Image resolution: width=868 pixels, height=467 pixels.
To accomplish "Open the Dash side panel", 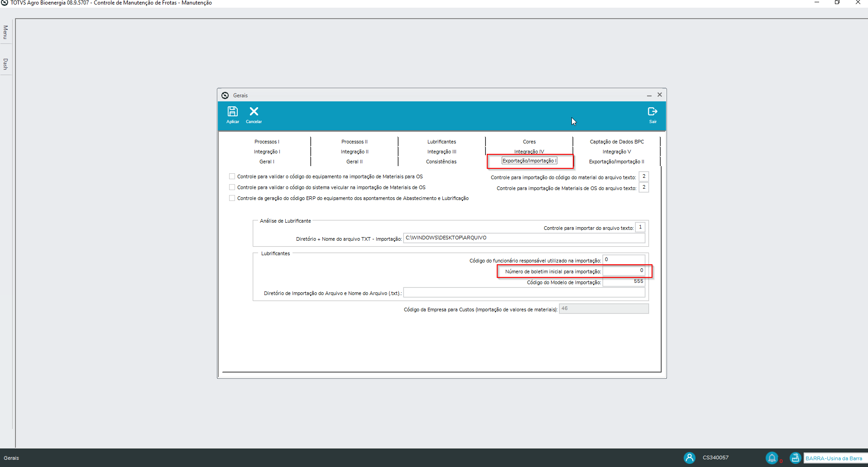I will tap(5, 64).
